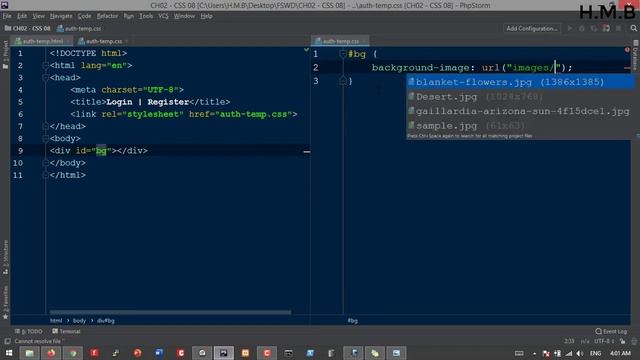The height and width of the screenshot is (360, 640).
Task: Click the ENG language indicator
Action: [x=595, y=353]
